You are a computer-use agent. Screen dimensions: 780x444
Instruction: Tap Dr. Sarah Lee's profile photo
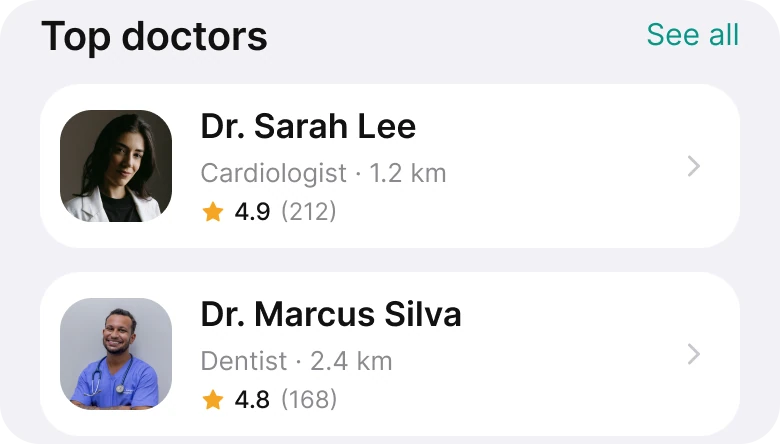tap(116, 166)
